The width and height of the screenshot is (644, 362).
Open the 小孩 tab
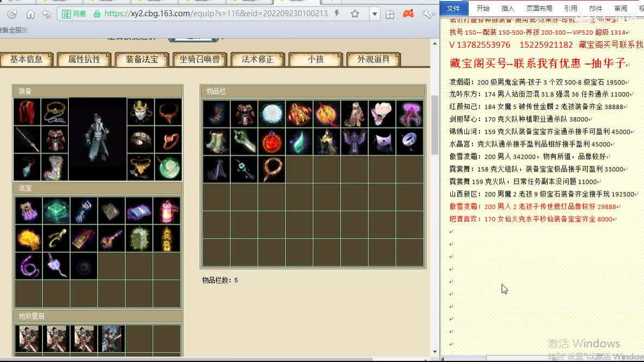coord(316,59)
